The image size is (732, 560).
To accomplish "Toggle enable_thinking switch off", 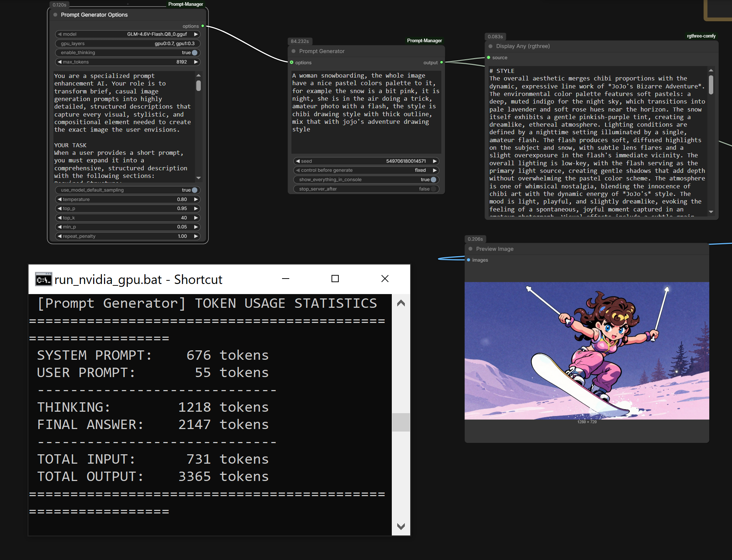I will 194,53.
